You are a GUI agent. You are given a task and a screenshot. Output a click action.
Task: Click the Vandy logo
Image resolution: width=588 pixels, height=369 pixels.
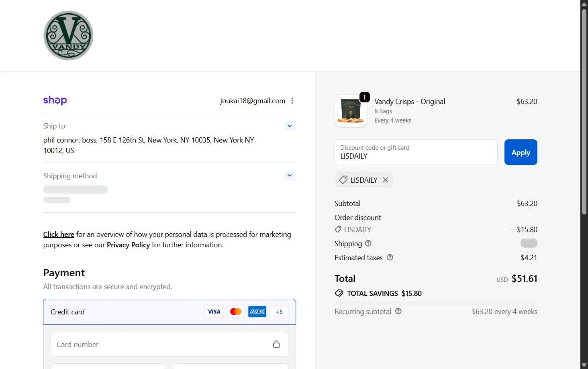coord(68,36)
